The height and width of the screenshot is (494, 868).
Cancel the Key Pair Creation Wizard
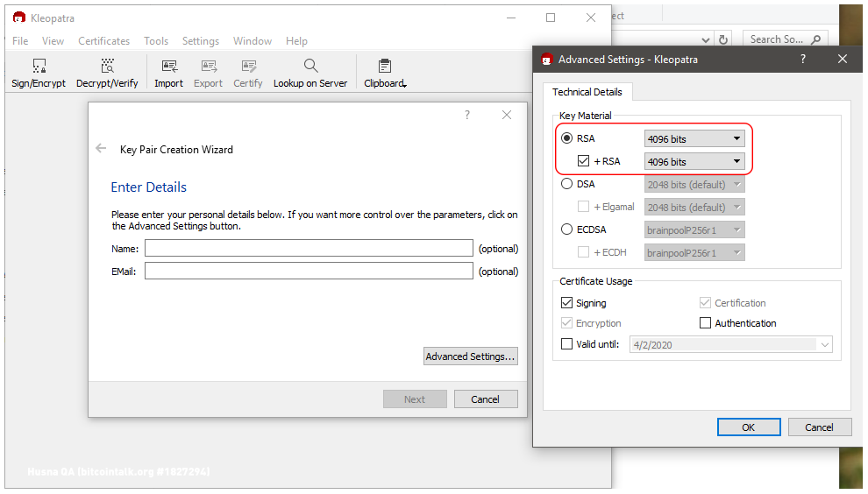point(486,399)
